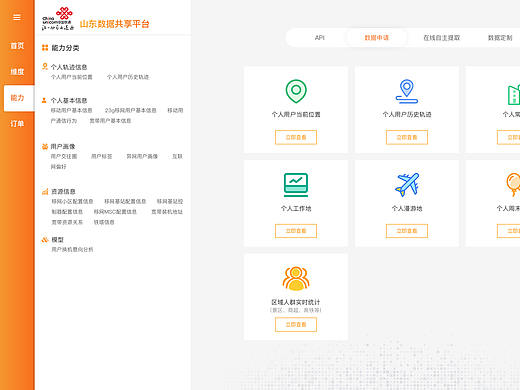The height and width of the screenshot is (390, 520).
Task: Click the 个人漫游地 card title
Action: (407, 208)
